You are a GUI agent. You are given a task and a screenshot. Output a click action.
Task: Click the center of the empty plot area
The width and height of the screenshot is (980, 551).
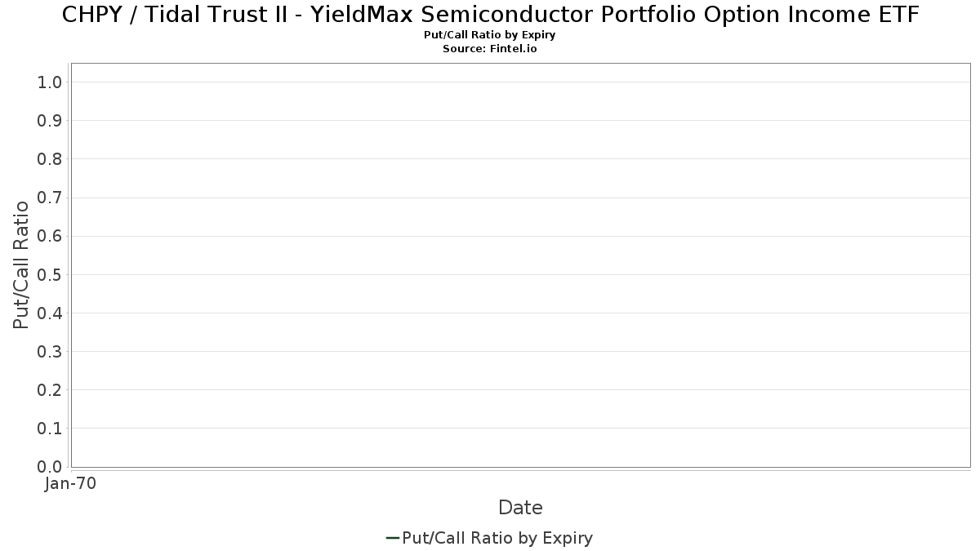point(520,264)
